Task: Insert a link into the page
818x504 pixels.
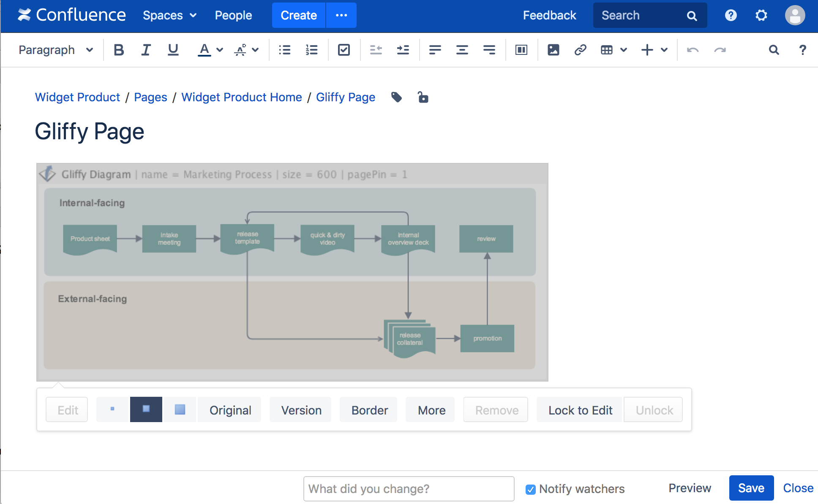Action: (580, 50)
